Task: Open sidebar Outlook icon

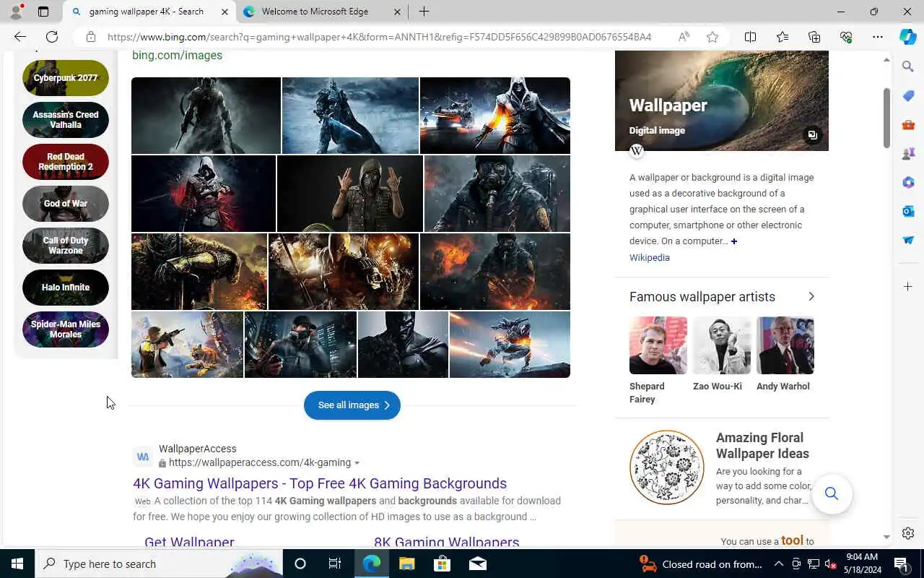Action: pos(908,211)
